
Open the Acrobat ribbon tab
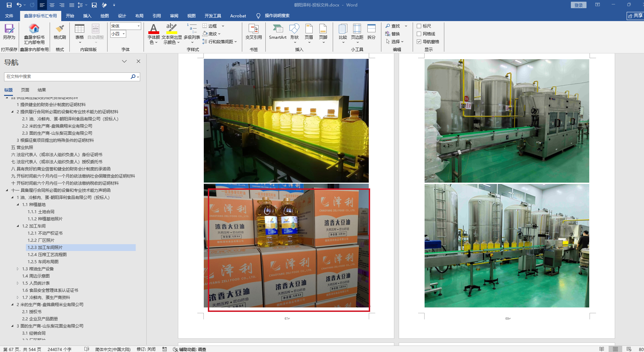[x=238, y=16]
